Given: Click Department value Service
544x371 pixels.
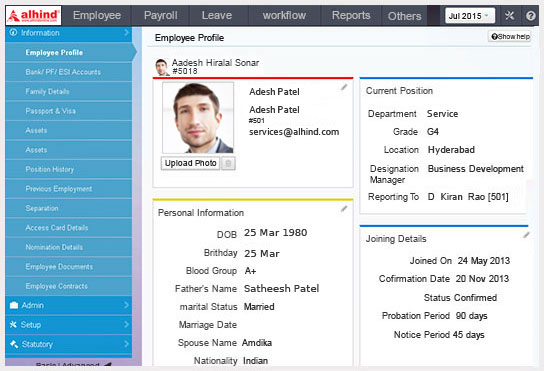Looking at the screenshot, I should point(442,113).
